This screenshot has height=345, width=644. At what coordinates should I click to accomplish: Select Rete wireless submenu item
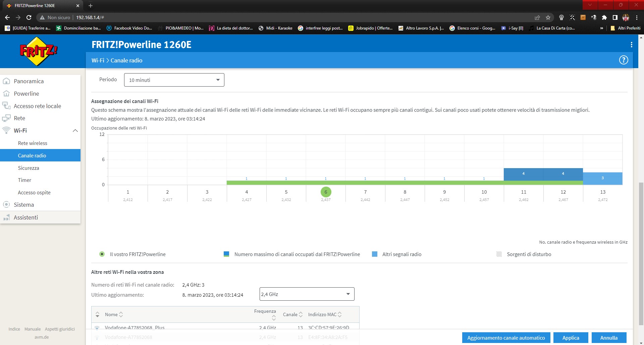(x=40, y=143)
